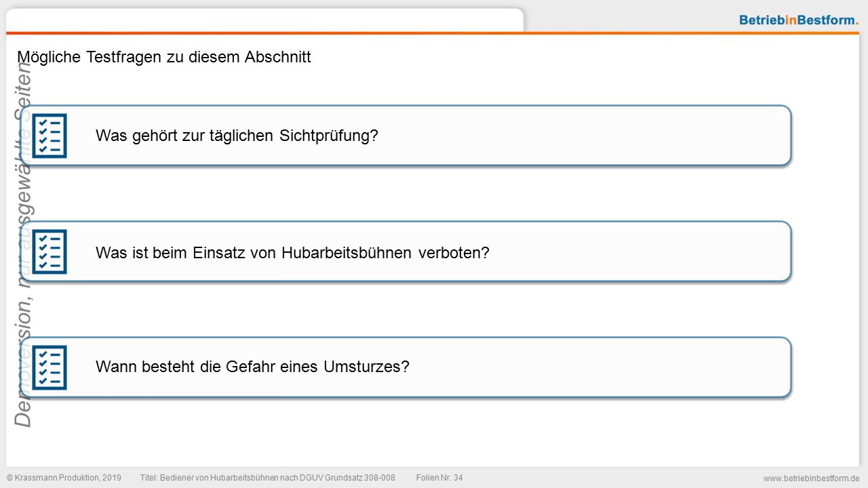The height and width of the screenshot is (488, 868).
Task: Click the word 'Bestform' in the logo
Action: coord(825,20)
